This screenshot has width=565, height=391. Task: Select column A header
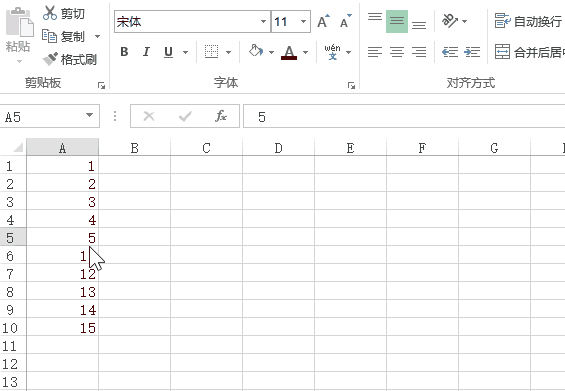click(62, 147)
